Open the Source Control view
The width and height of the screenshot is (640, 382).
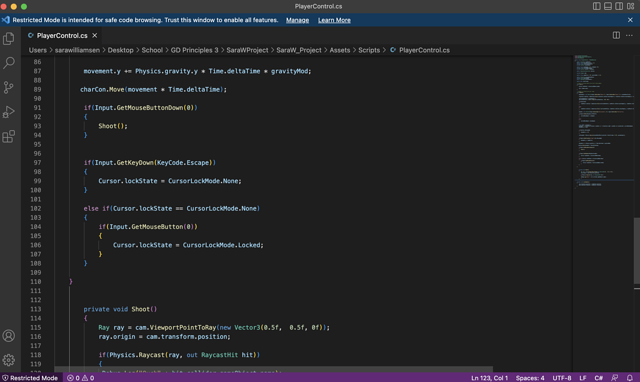9,87
